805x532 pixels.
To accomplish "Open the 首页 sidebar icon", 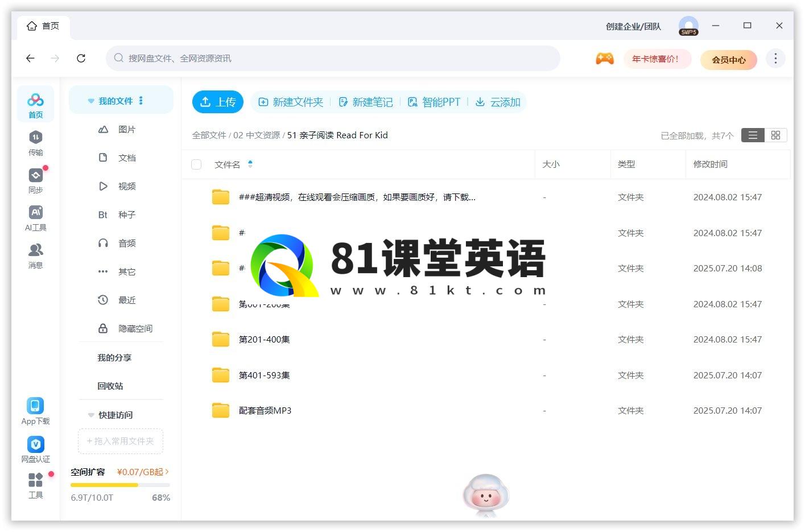I will pos(35,105).
